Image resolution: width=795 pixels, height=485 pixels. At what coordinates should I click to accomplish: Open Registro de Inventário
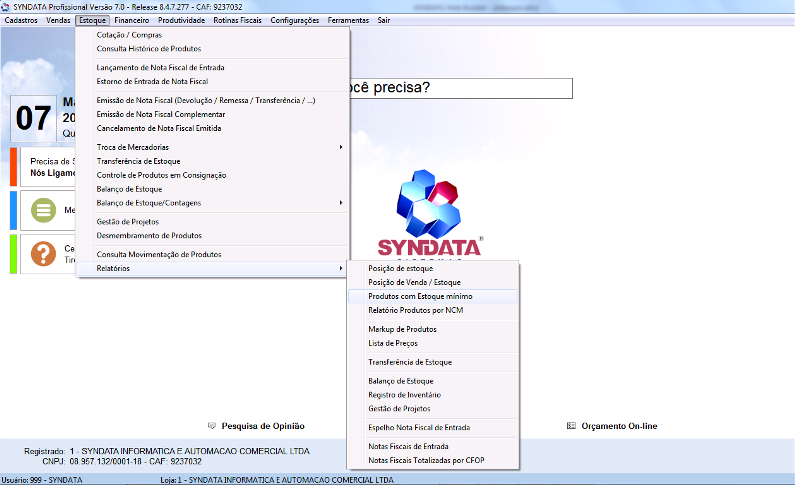[433, 395]
